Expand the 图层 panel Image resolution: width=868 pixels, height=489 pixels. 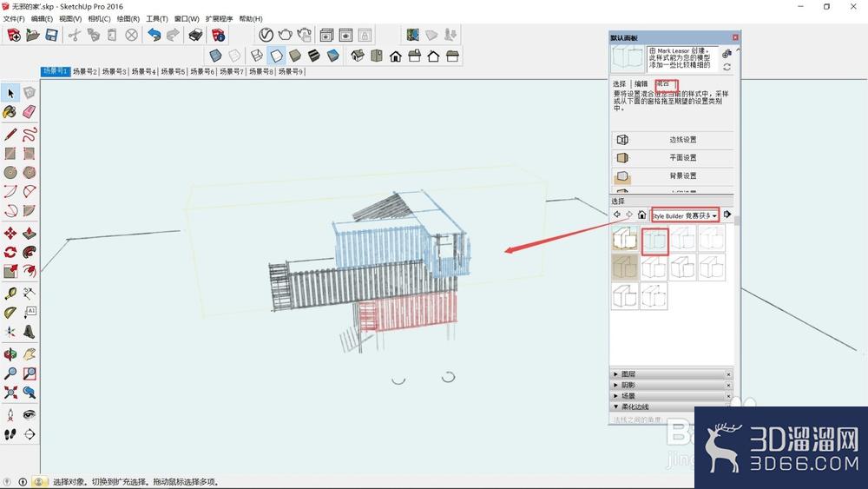(672, 374)
